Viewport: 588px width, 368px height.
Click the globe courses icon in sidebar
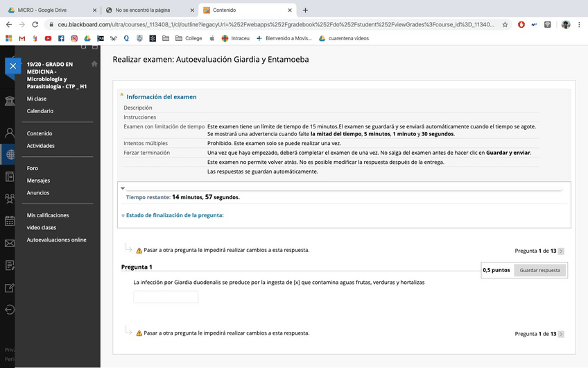(x=9, y=154)
